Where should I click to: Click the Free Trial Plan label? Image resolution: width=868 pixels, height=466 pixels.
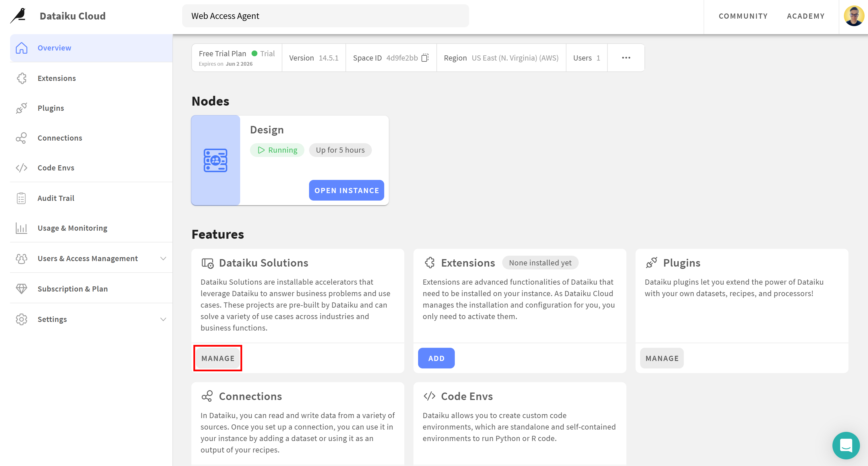tap(222, 54)
